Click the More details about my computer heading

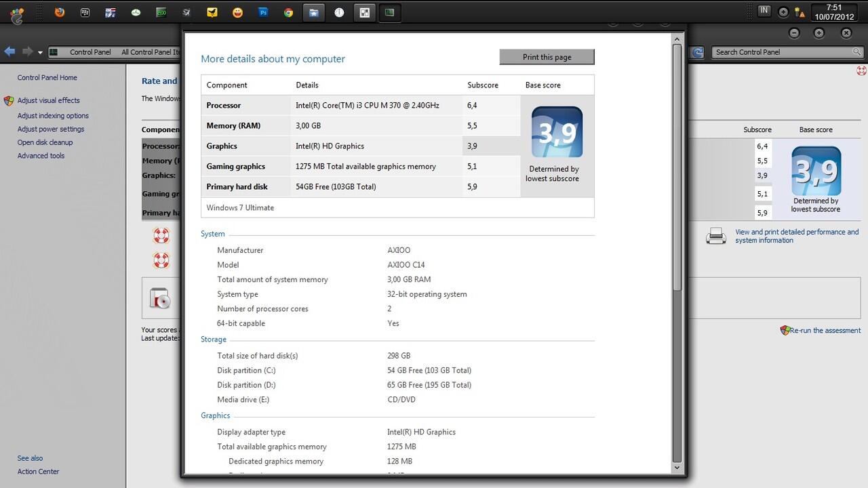273,59
